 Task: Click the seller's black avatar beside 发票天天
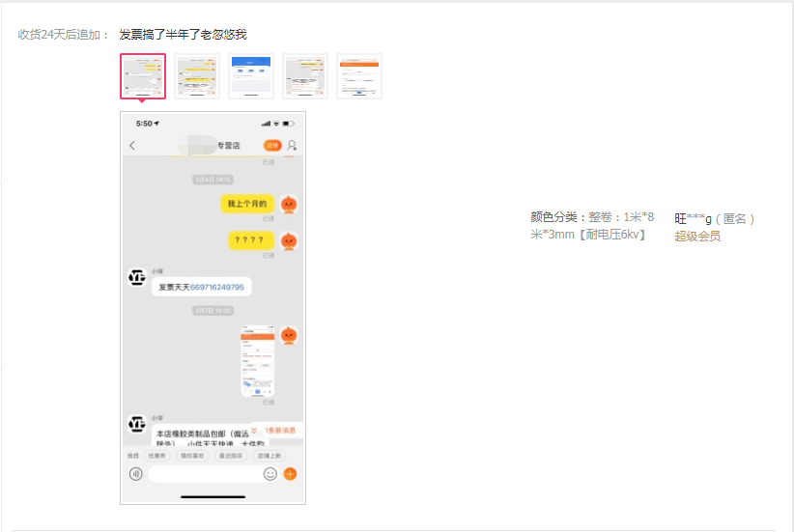tap(137, 278)
